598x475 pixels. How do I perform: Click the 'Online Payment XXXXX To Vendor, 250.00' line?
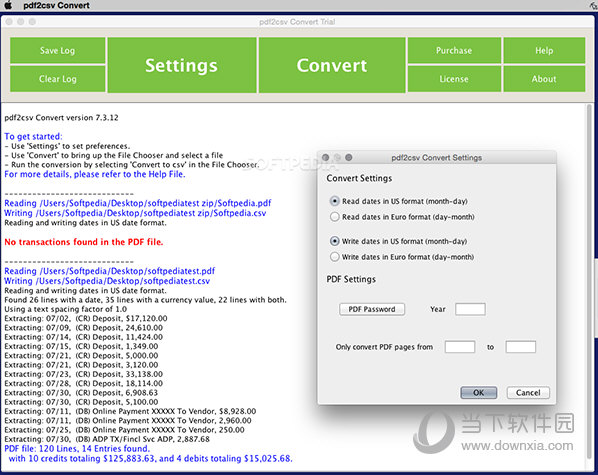(124, 430)
